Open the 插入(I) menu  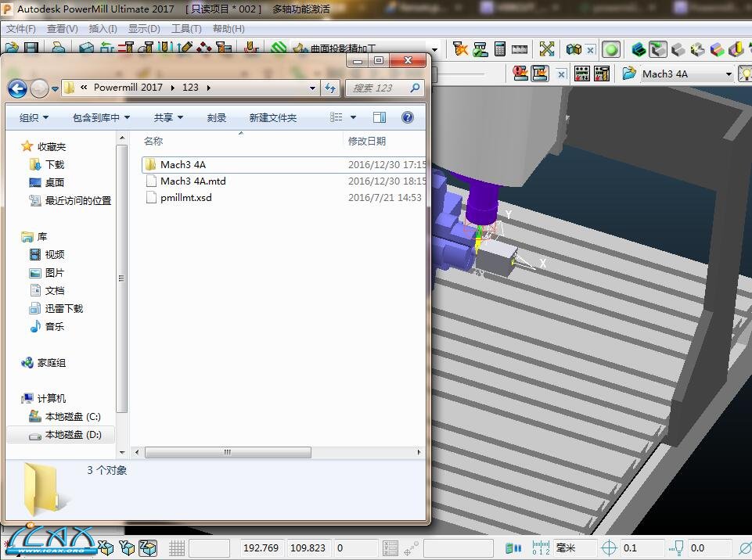pos(103,29)
